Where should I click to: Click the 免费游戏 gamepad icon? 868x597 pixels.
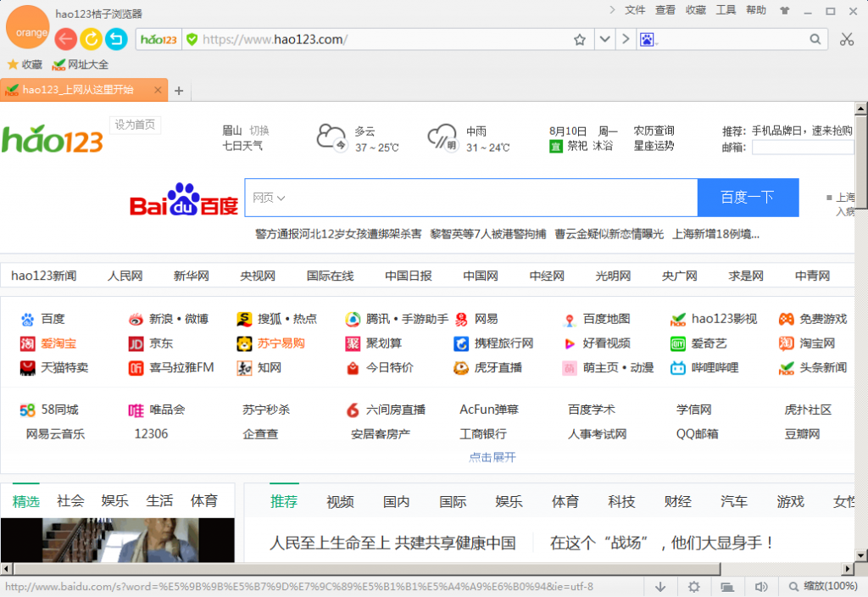(786, 320)
